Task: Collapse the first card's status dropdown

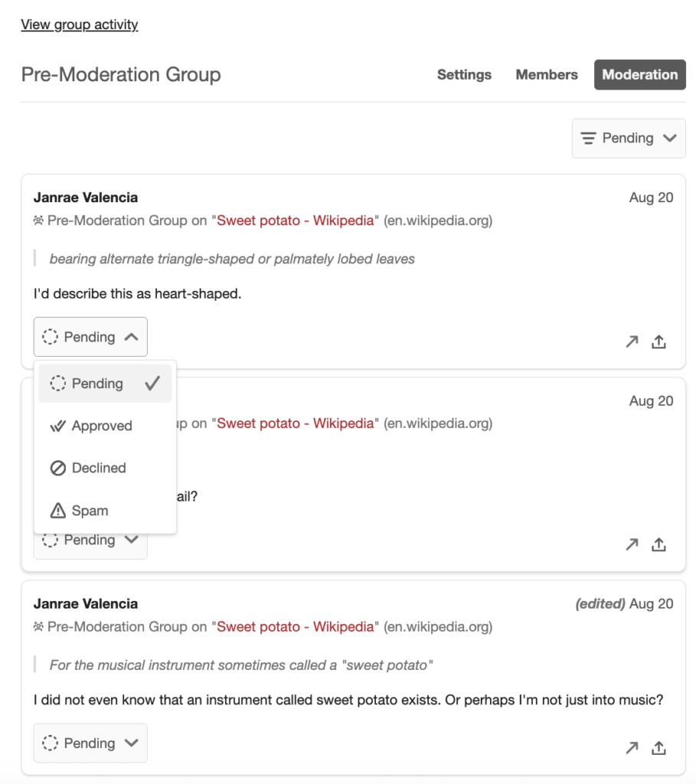Action: click(90, 337)
